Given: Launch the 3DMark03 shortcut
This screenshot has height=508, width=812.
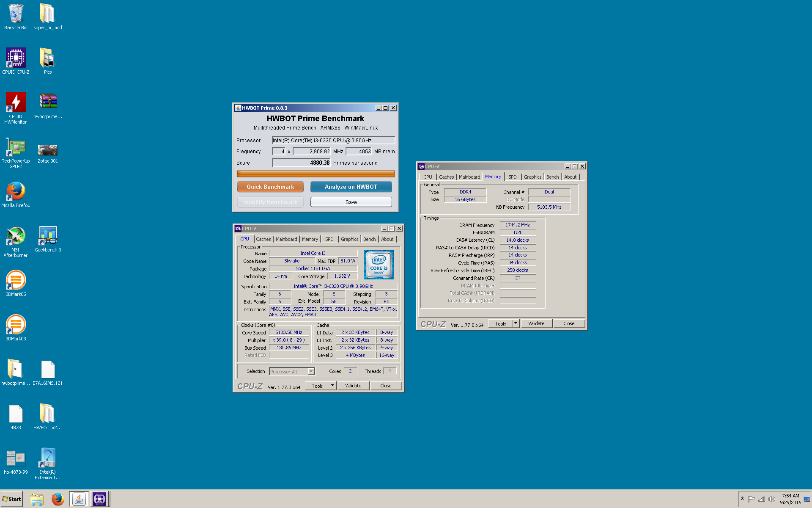Looking at the screenshot, I should tap(16, 328).
